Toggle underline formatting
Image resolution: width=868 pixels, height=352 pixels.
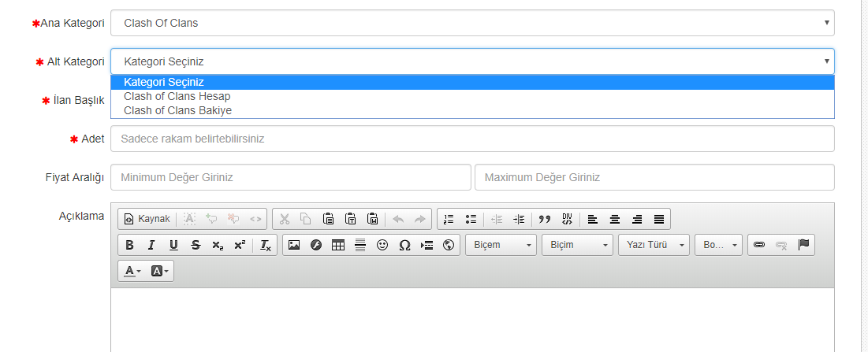point(173,245)
